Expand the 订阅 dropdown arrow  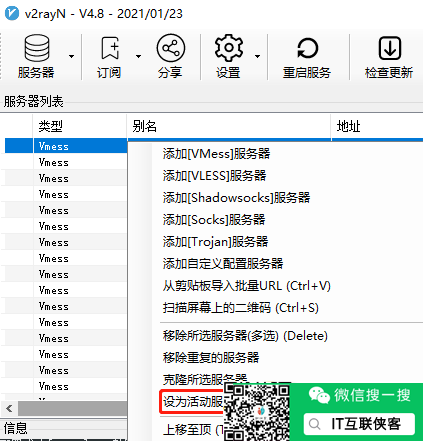138,56
